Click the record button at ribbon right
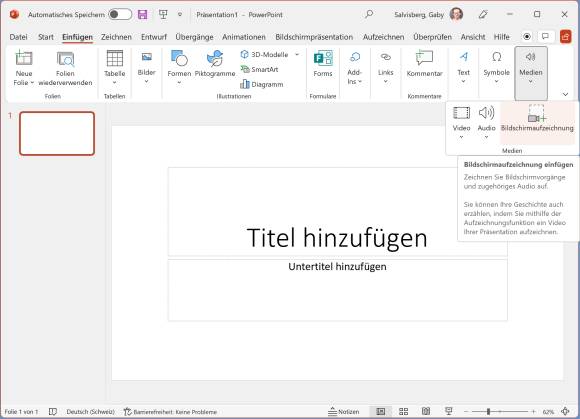The image size is (580, 419). coord(527,37)
